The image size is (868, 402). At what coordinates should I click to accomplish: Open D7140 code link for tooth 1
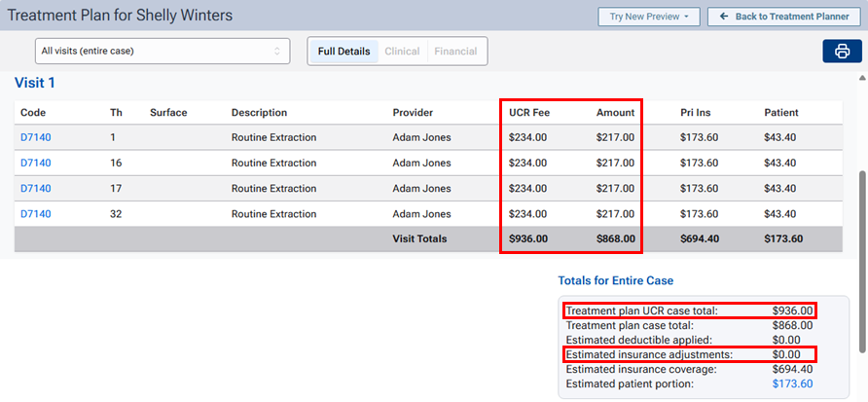pos(35,137)
